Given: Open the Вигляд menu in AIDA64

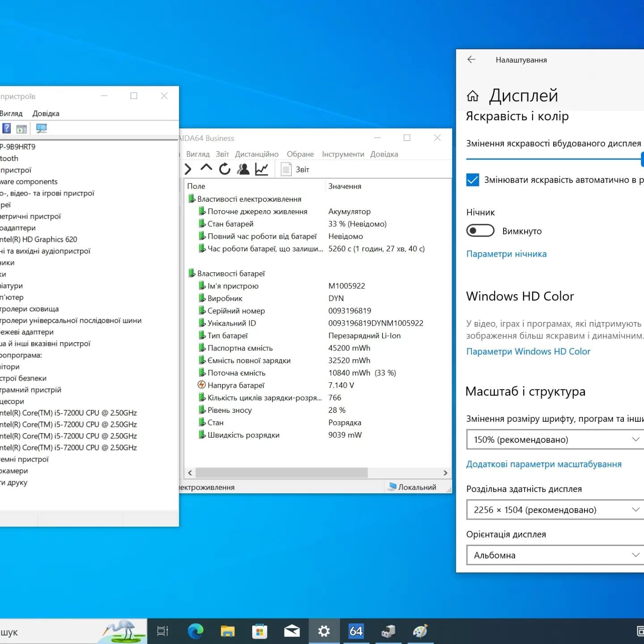Looking at the screenshot, I should 198,154.
